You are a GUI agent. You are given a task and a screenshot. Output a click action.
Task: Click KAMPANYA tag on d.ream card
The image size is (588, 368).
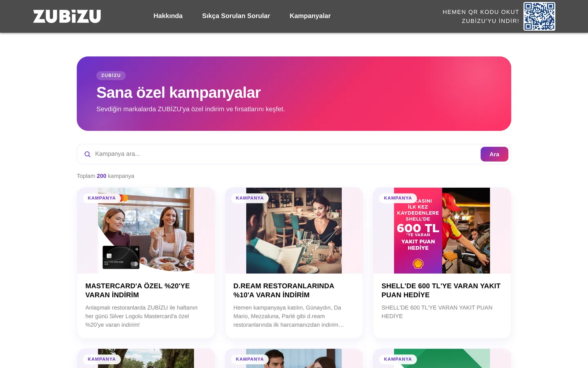pyautogui.click(x=250, y=198)
